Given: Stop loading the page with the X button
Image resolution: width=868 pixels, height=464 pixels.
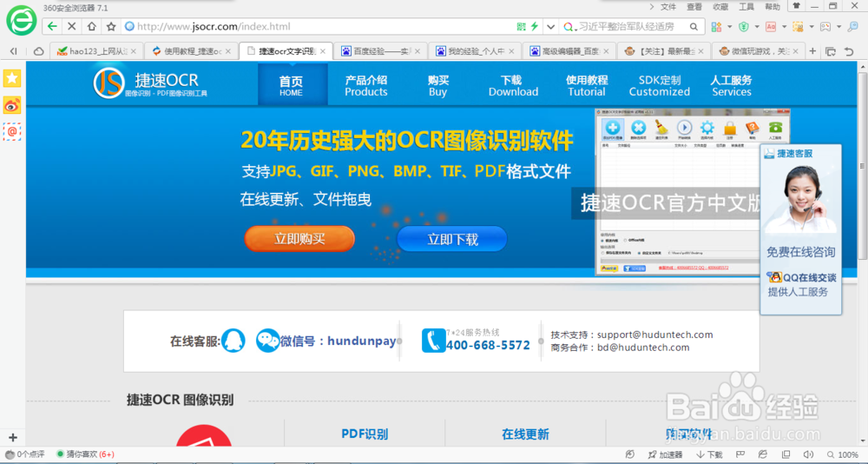Looking at the screenshot, I should pos(71,26).
